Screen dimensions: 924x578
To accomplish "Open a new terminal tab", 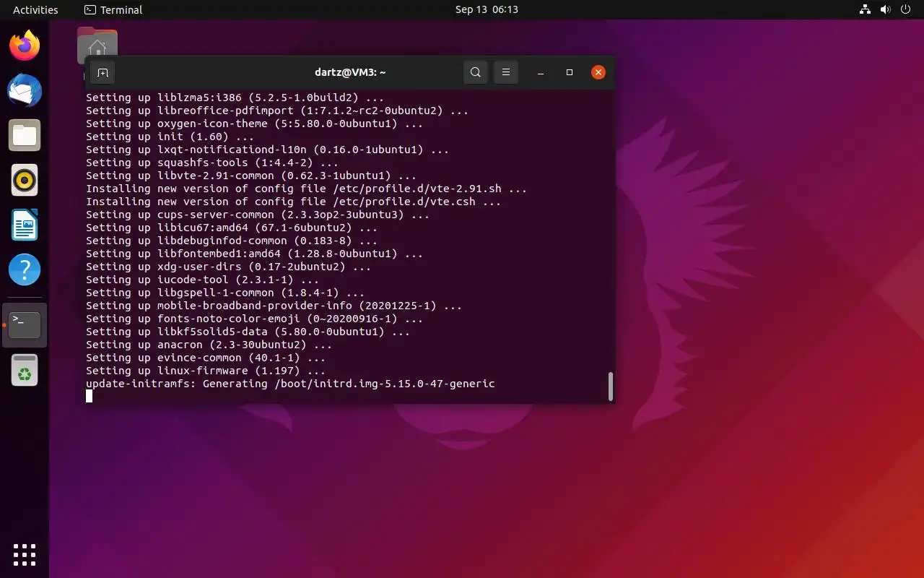I will point(103,72).
